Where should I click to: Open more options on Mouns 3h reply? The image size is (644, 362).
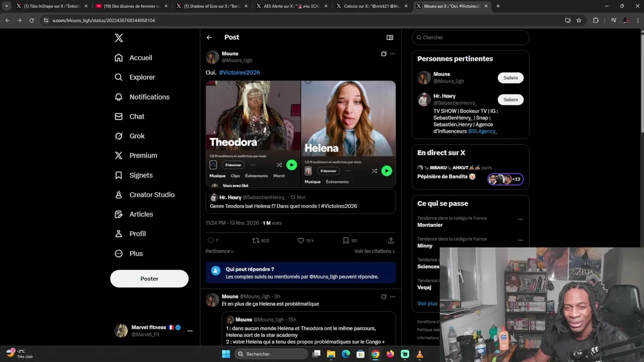pyautogui.click(x=393, y=297)
